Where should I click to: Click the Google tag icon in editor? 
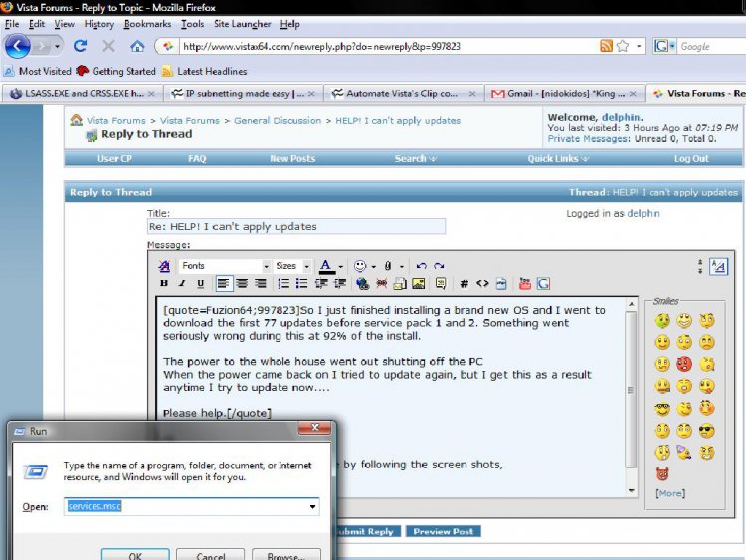(543, 283)
